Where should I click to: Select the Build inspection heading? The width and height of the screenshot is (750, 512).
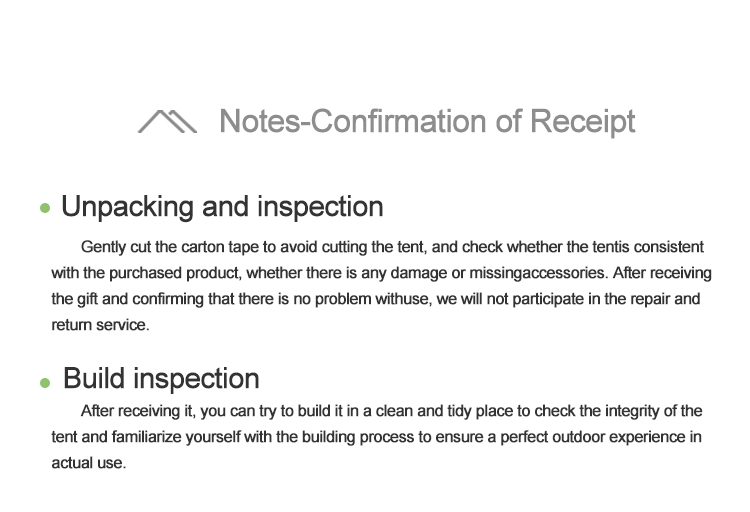click(161, 379)
